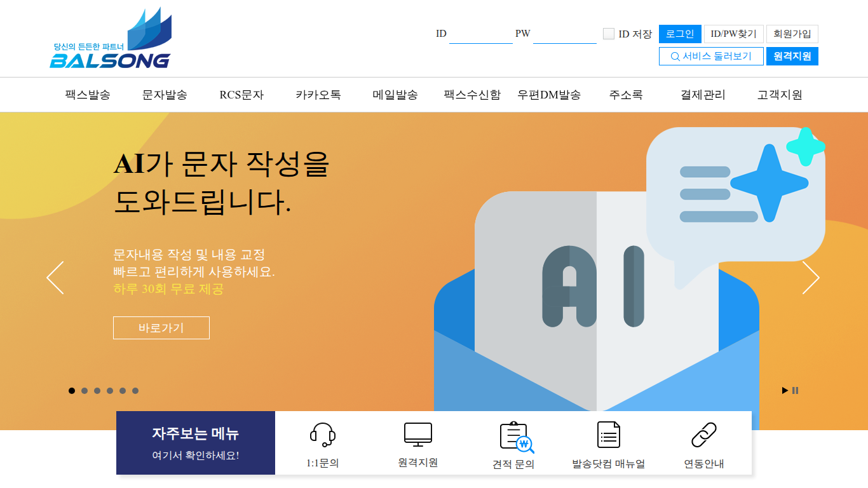The width and height of the screenshot is (868, 488).
Task: Open the 발송닷컴 매뉴얼 document icon
Action: (x=609, y=435)
